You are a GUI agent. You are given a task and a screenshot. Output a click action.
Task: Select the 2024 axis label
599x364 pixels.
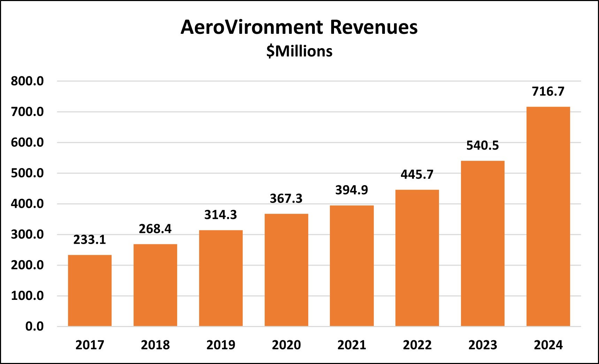click(x=548, y=345)
